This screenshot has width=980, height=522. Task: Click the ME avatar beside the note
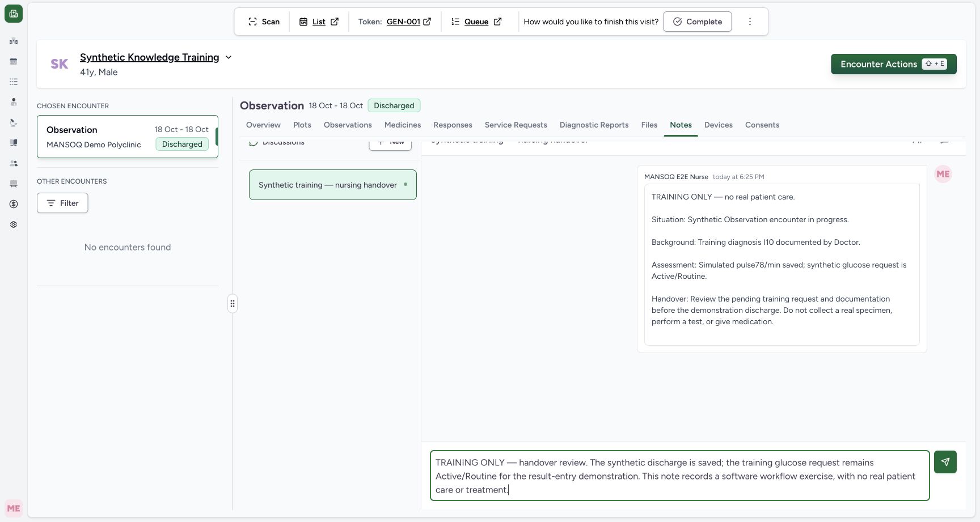coord(943,174)
